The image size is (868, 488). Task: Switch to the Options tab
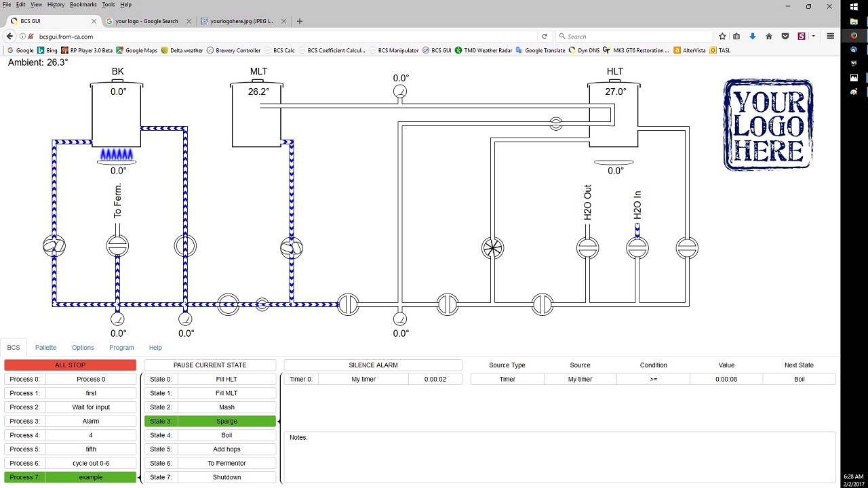click(x=83, y=348)
